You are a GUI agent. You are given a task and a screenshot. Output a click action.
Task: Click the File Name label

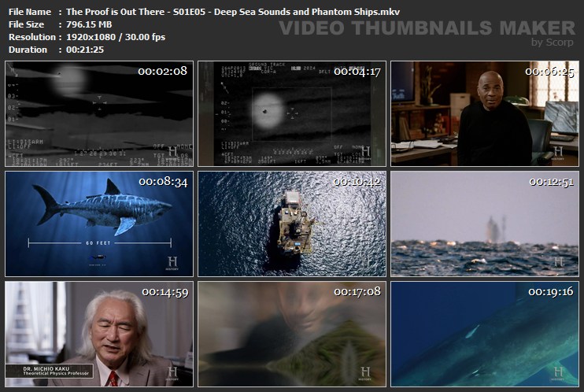pyautogui.click(x=30, y=12)
